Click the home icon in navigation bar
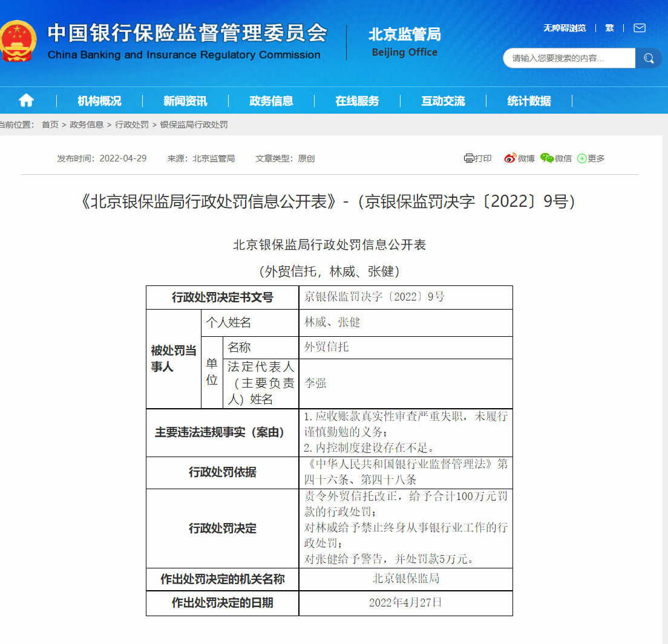The width and height of the screenshot is (668, 644). [26, 100]
